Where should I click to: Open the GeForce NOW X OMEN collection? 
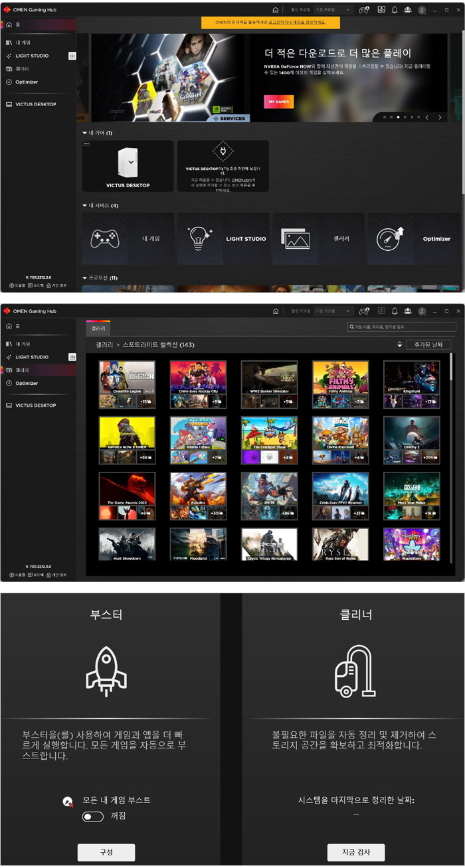click(x=127, y=440)
